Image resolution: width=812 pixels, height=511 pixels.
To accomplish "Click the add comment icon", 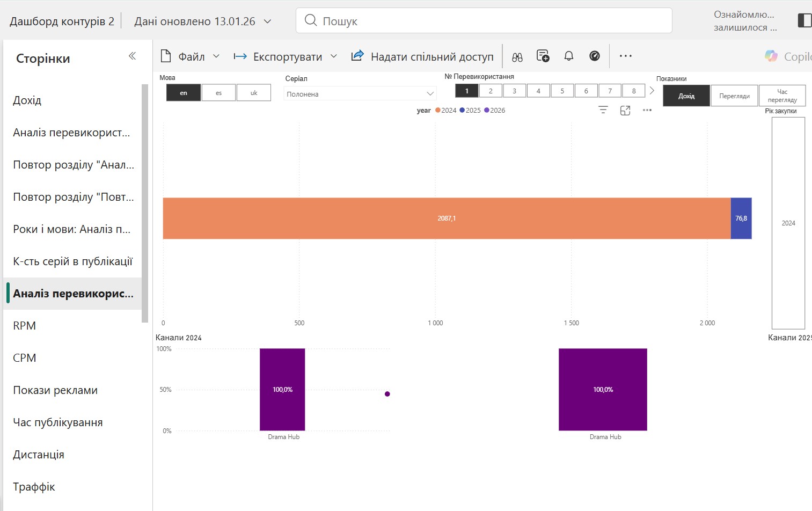I will pos(543,56).
